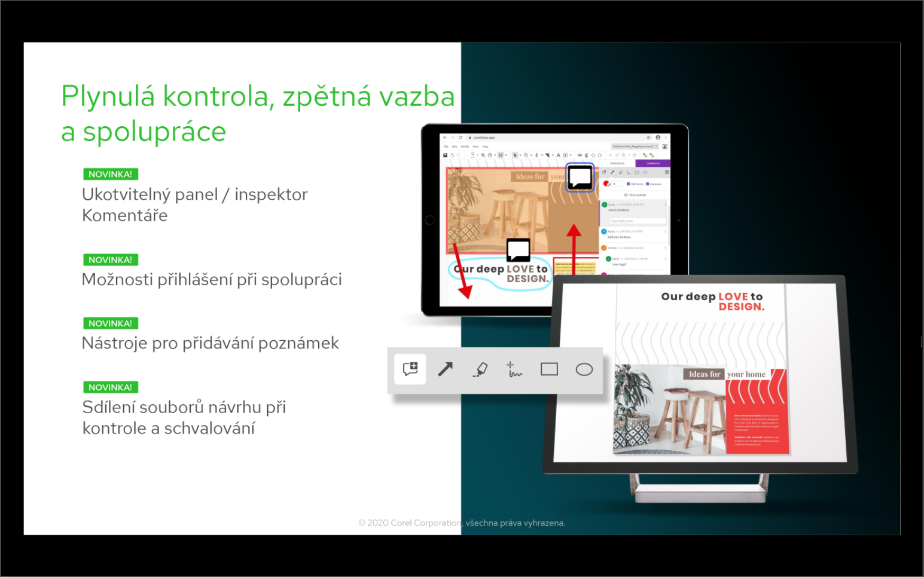Image resolution: width=924 pixels, height=577 pixels.
Task: Click the Zoom in magnifier in the toolbar
Action: [x=483, y=155]
